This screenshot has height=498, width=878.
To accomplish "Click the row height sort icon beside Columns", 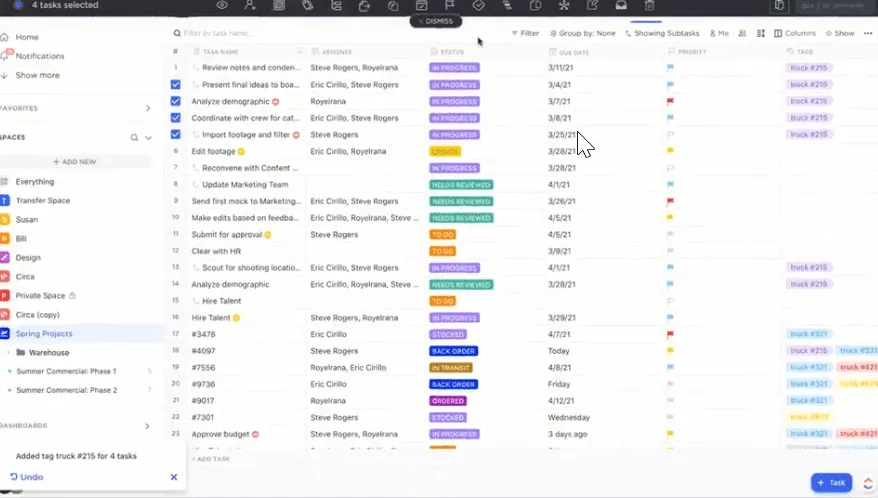I will 760,34.
